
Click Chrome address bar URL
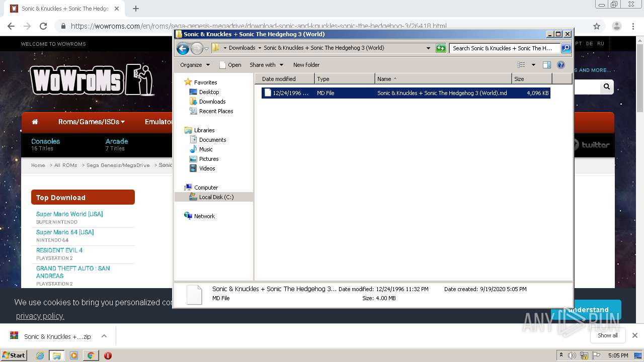tap(258, 26)
